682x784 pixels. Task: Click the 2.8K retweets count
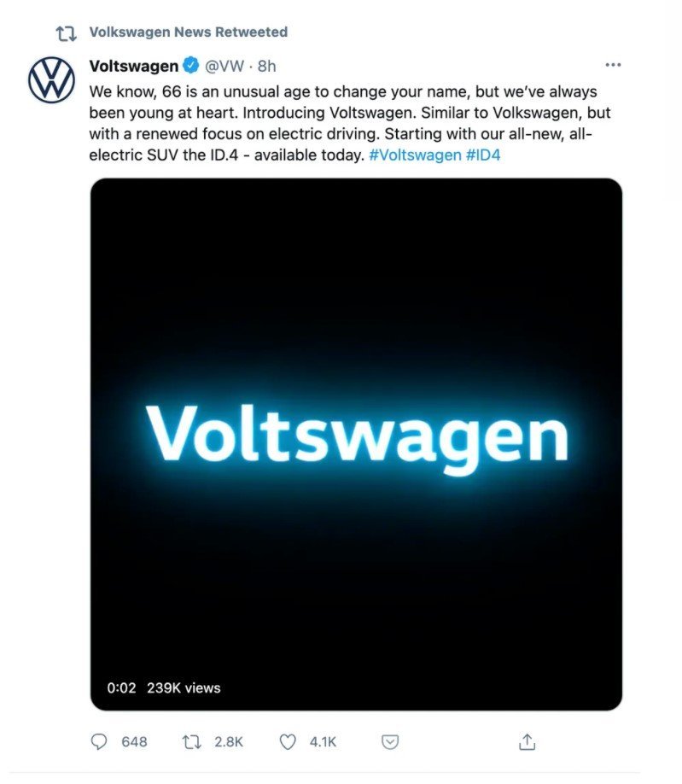click(x=229, y=741)
